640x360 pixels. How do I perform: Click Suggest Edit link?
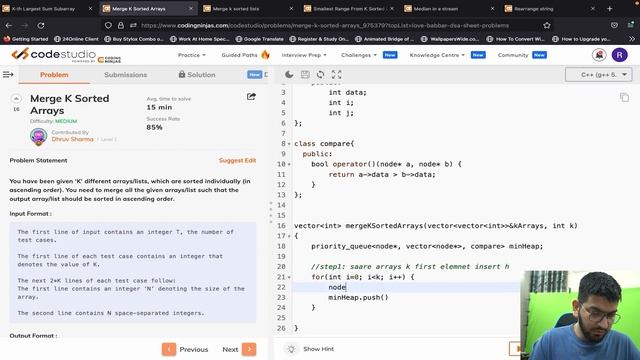click(237, 160)
